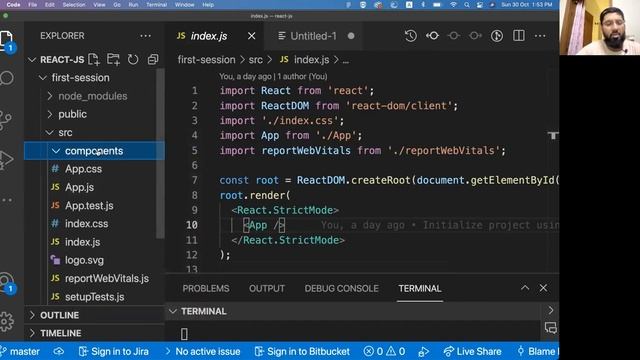Screen dimensions: 640x360
Task: Click the cloud publish icon in status bar
Action: point(59,351)
